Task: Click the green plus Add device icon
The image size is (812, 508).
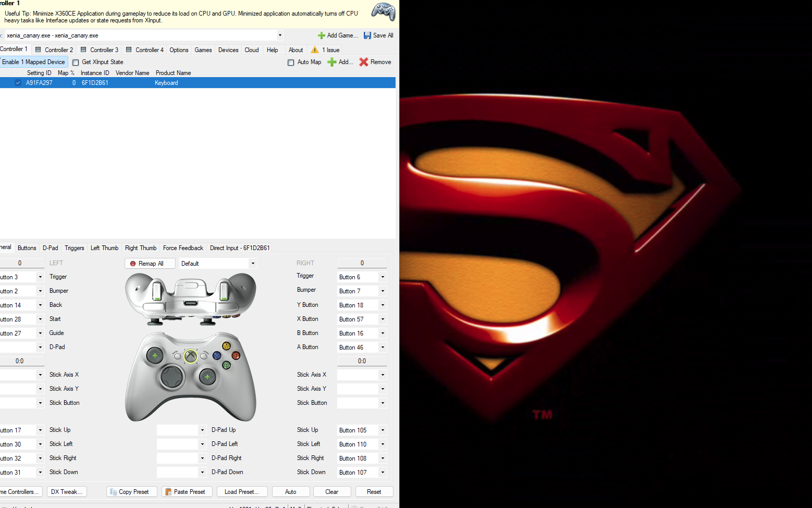Action: [331, 62]
